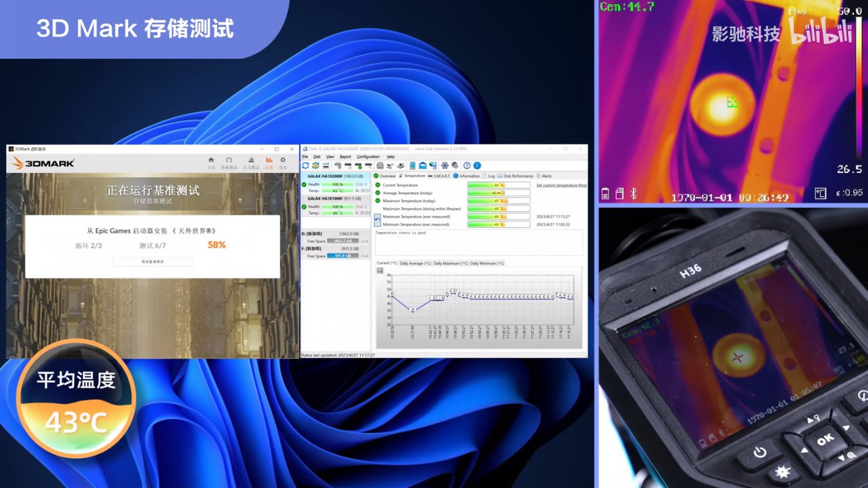Click the undo arrow icon beside Maximum Temperature (ever measured)
The width and height of the screenshot is (868, 488).
click(378, 220)
